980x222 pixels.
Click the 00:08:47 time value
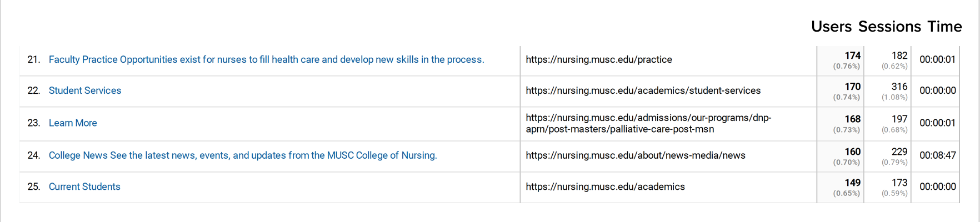tap(938, 155)
